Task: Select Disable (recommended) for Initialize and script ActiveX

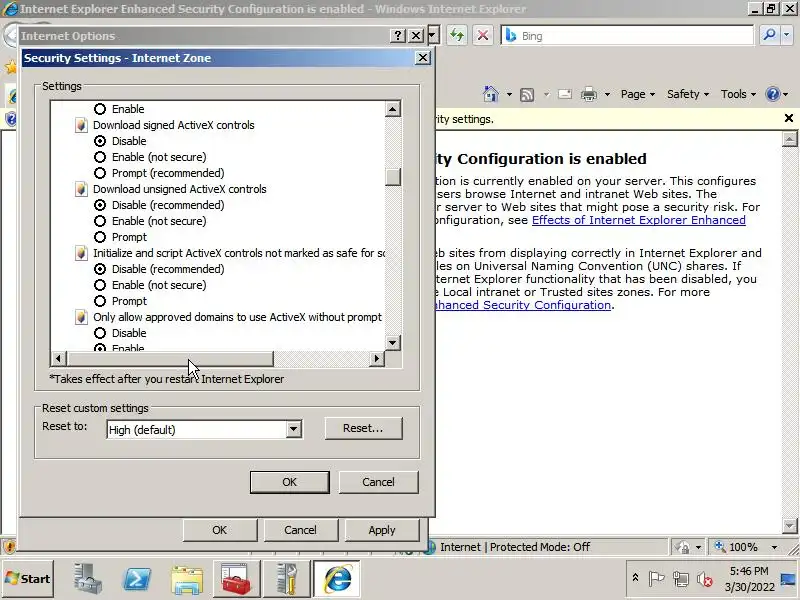Action: (x=100, y=269)
